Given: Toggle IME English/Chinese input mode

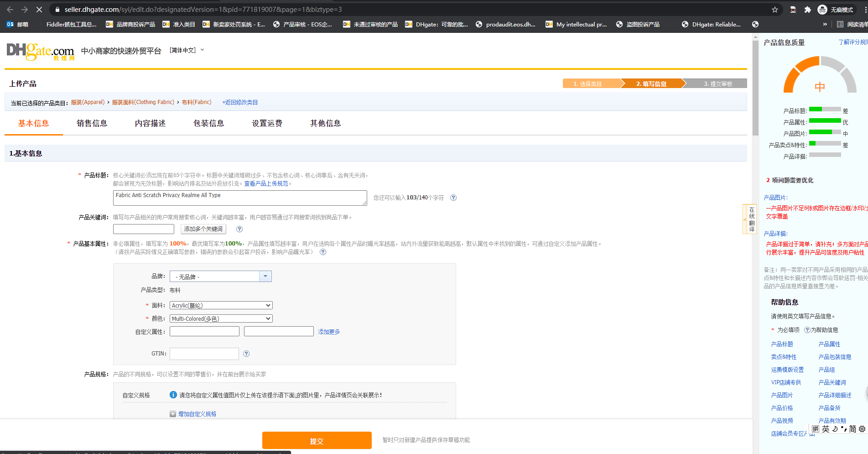Looking at the screenshot, I should (x=826, y=429).
